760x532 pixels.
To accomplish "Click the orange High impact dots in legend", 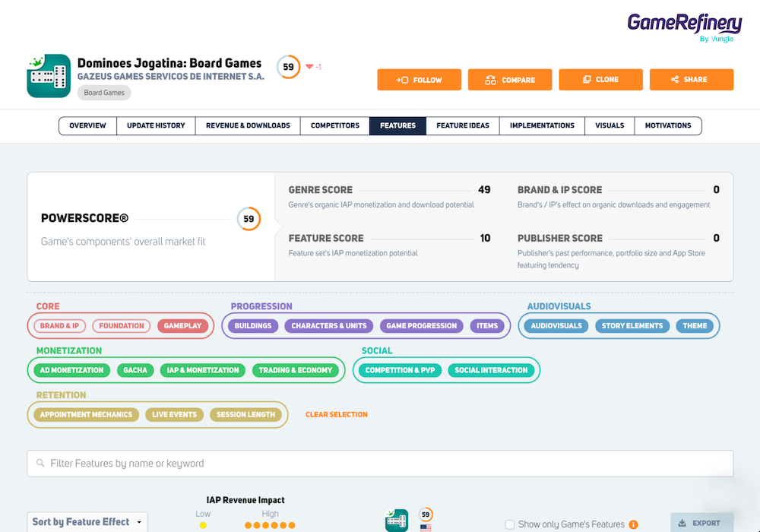I will [270, 525].
